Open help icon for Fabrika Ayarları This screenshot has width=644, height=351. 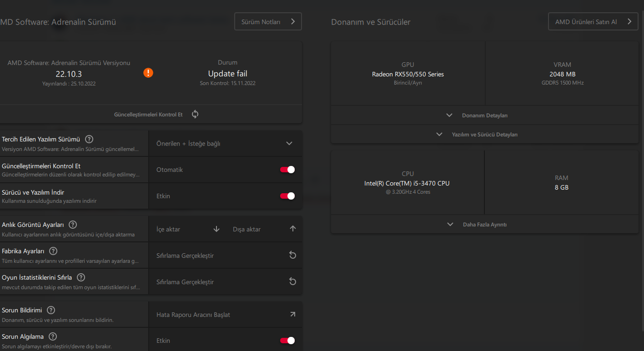[x=53, y=251]
